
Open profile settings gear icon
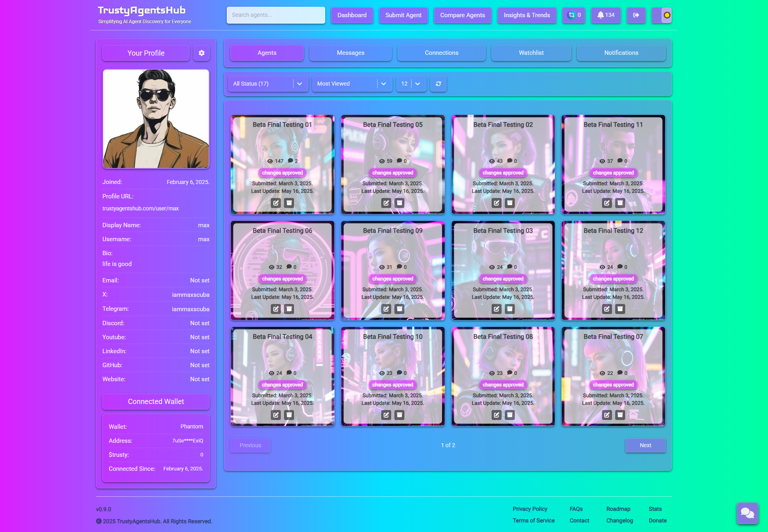[202, 53]
